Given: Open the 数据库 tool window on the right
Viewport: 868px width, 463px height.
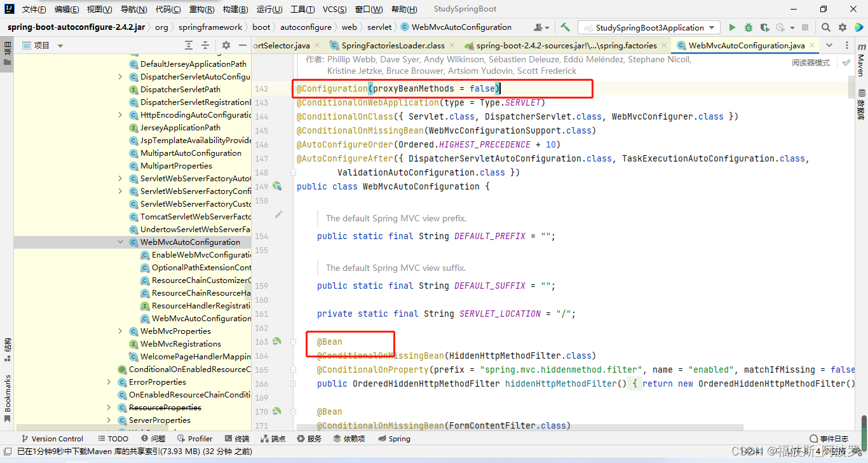Looking at the screenshot, I should coord(860,104).
